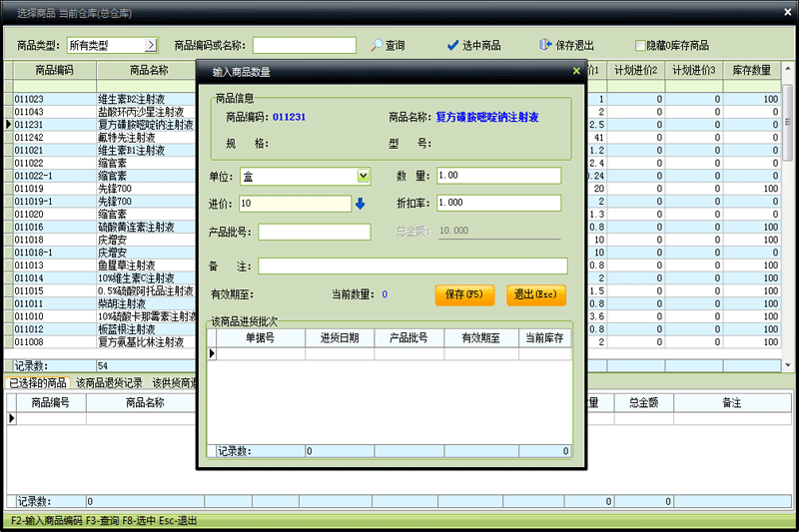
Task: Close the 选择商品 main window
Action: point(788,12)
